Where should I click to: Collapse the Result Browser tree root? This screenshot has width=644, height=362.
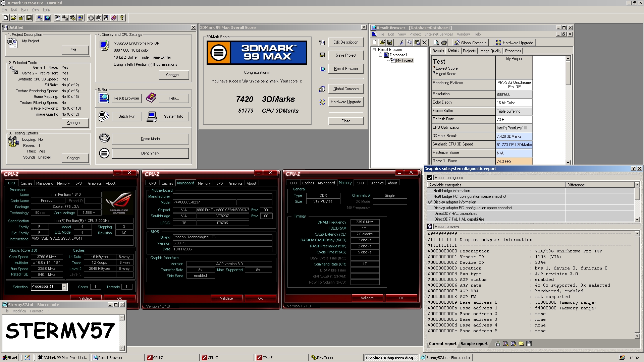374,50
